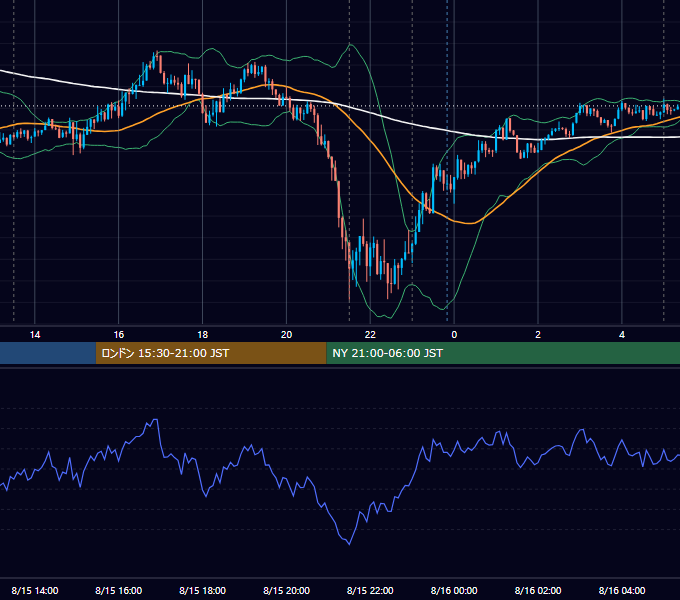
Task: Click the 8/15 18:00 date label
Action: tap(203, 590)
